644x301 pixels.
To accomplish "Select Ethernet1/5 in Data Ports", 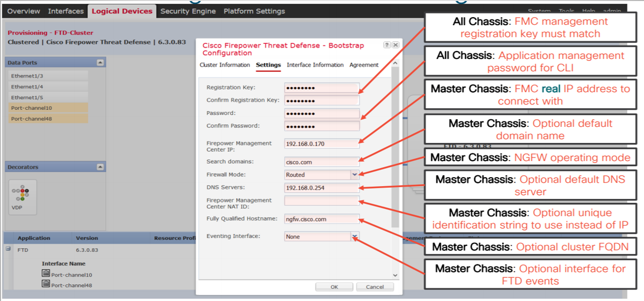I will [48, 97].
